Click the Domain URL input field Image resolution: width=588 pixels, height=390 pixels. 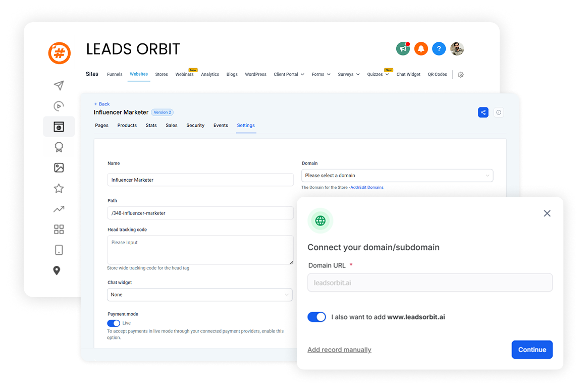click(x=430, y=283)
